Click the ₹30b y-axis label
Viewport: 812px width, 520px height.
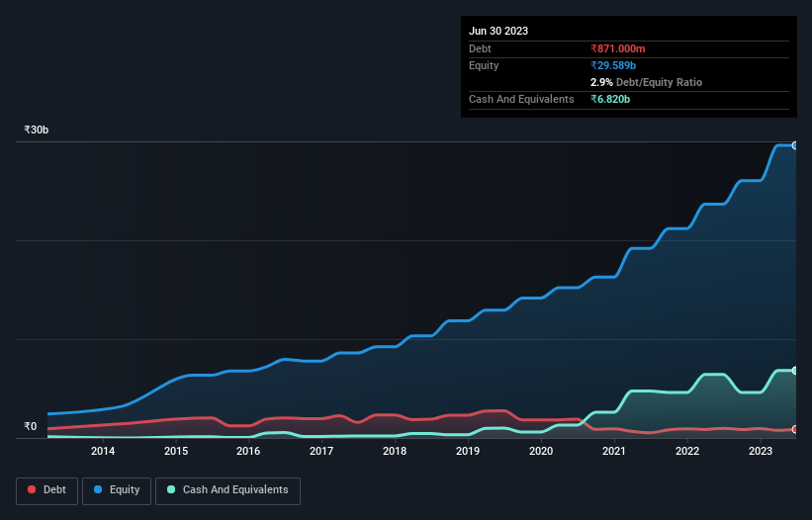pos(37,130)
